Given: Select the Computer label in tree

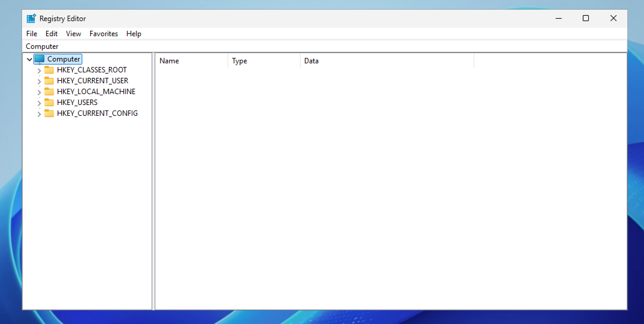Looking at the screenshot, I should coord(64,59).
